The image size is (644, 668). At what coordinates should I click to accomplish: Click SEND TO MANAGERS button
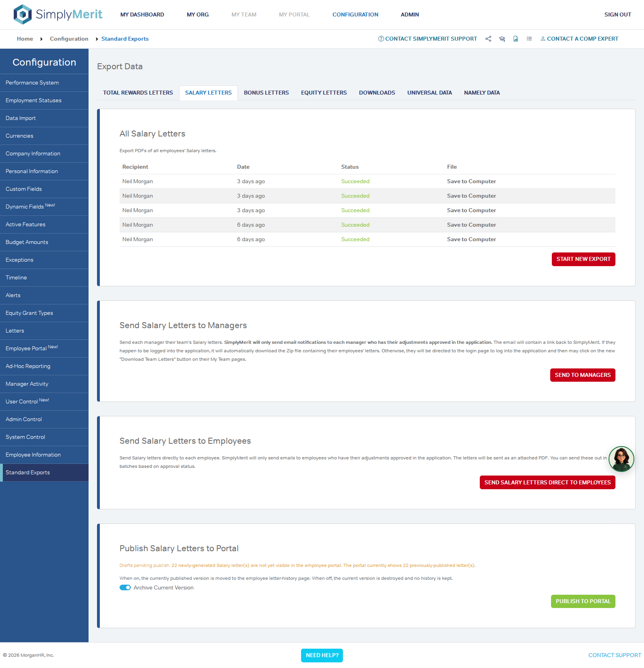[x=582, y=375]
